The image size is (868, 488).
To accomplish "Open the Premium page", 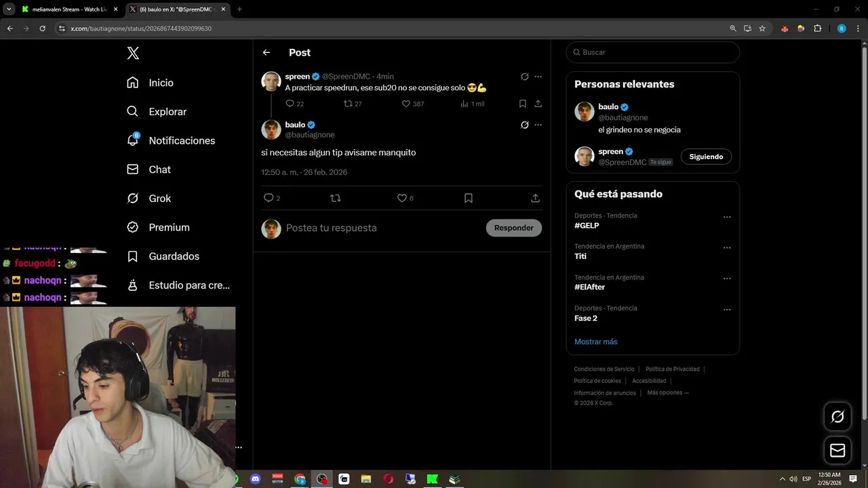I will [158, 228].
